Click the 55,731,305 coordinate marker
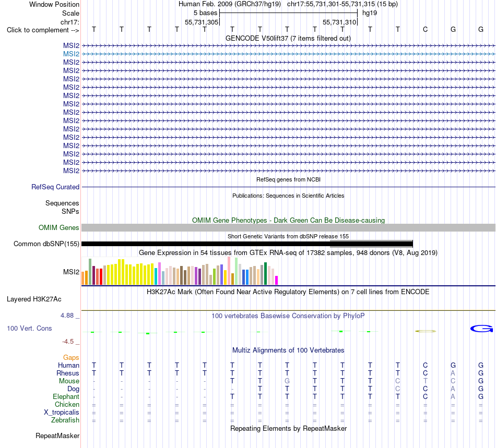 coord(202,22)
